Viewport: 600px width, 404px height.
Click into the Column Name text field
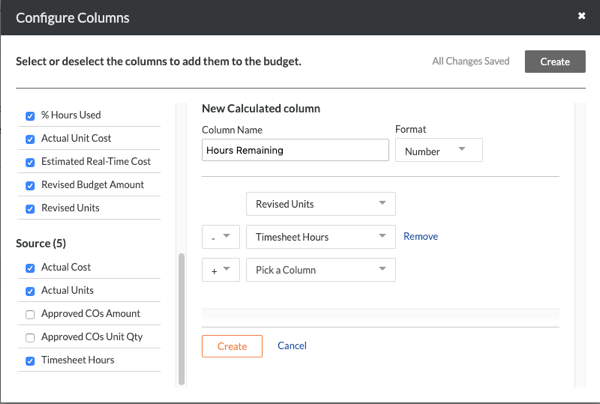click(295, 150)
